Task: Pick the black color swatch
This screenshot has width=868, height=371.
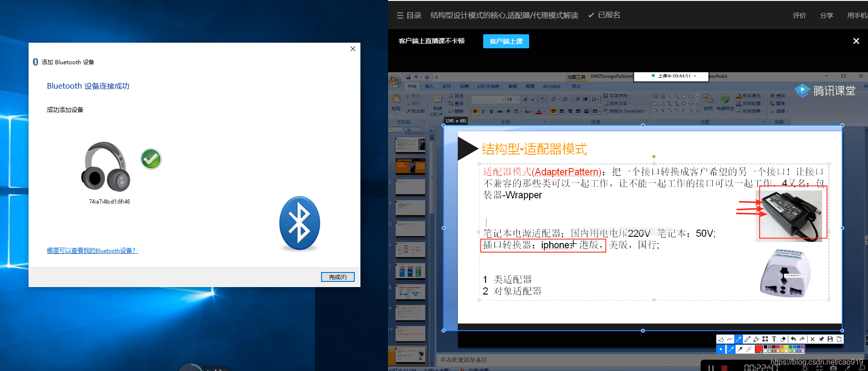Action: (x=765, y=347)
